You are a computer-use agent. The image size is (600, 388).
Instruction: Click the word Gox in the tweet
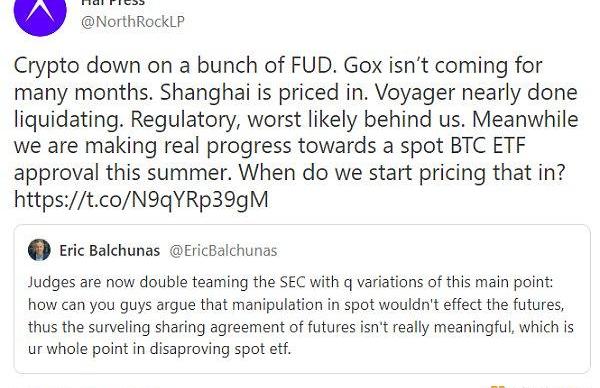coord(363,65)
